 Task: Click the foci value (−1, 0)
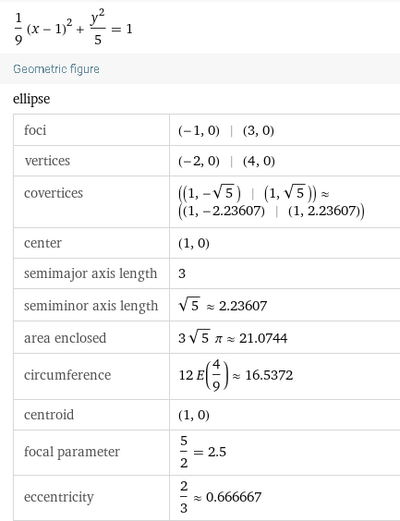pos(199,131)
